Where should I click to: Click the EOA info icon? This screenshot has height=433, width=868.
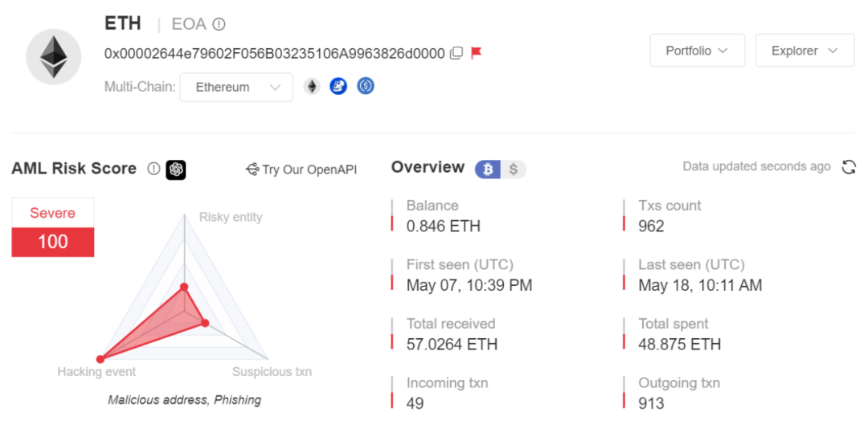pos(219,24)
